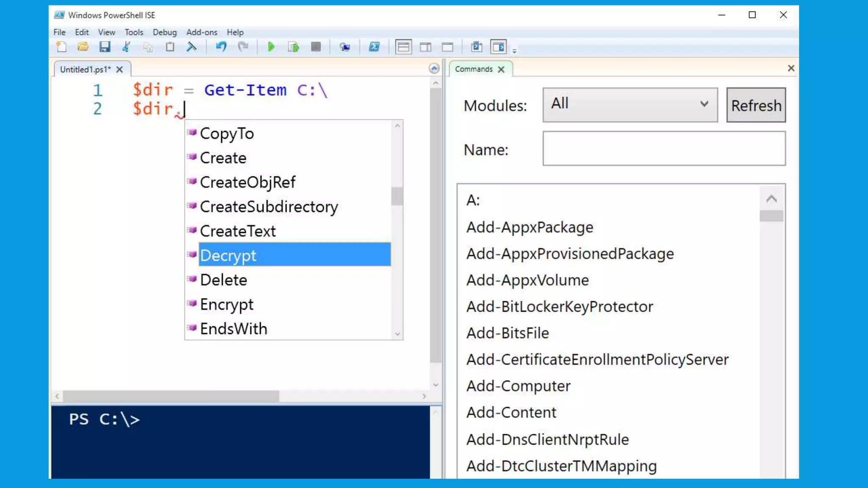
Task: Cut selection using scissors icon
Action: click(x=126, y=47)
